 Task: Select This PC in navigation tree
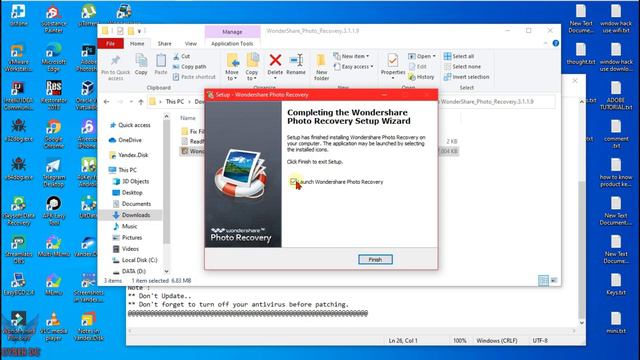(x=123, y=170)
